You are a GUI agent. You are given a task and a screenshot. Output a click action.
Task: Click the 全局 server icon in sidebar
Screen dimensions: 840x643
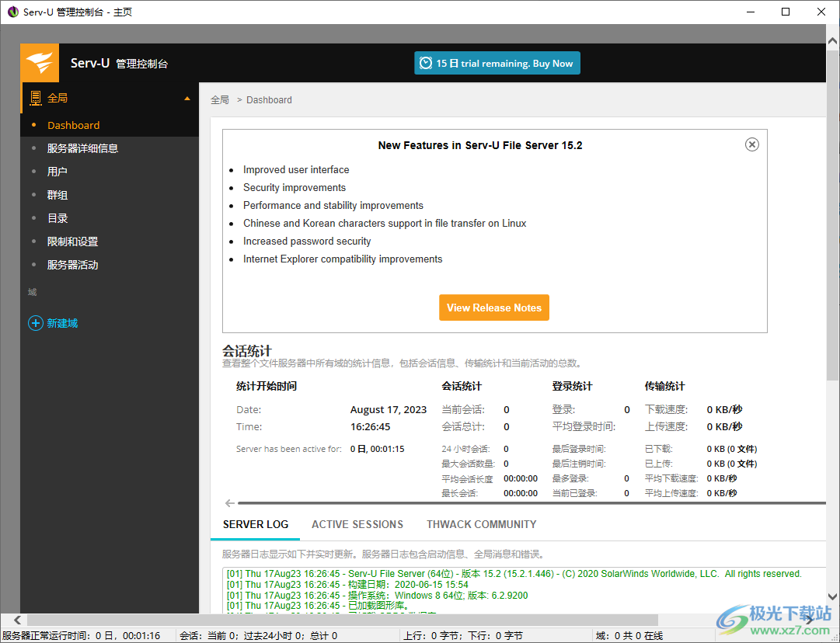pos(36,98)
